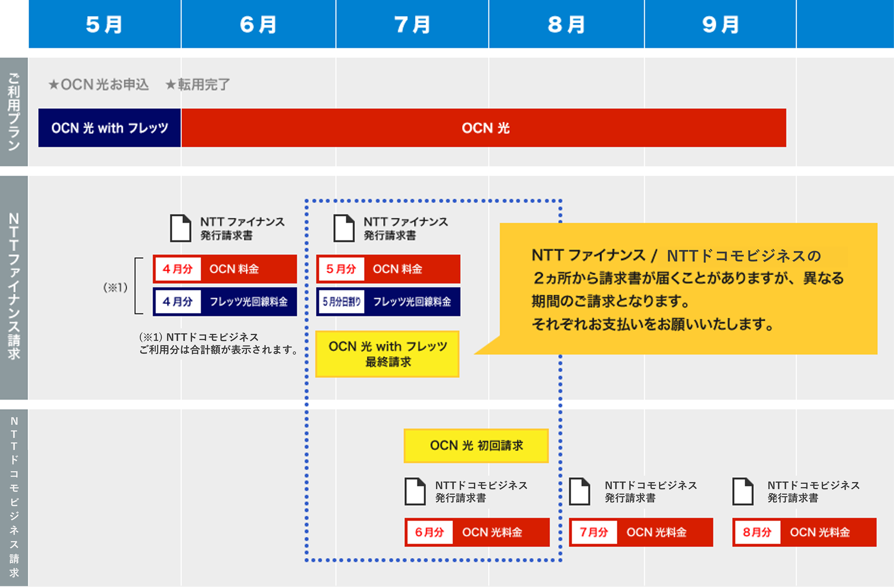Click the red OCN 光 plan bar
Viewport: 894px width, 588px height.
point(484,128)
